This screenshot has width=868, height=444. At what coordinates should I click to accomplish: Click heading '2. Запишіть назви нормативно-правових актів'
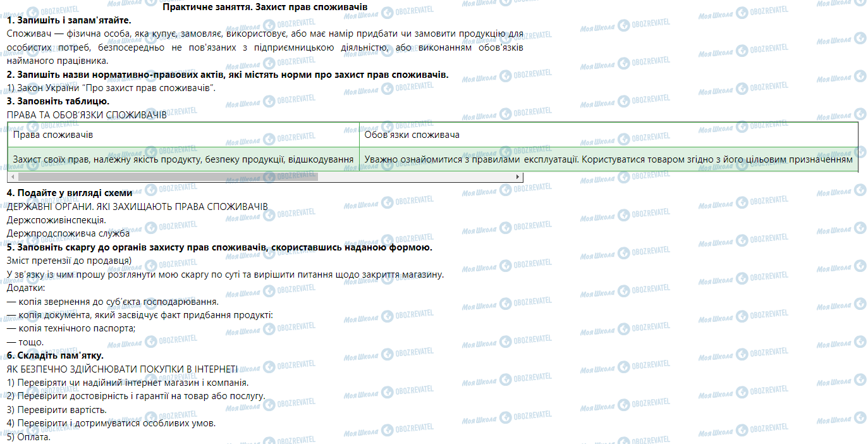(227, 75)
